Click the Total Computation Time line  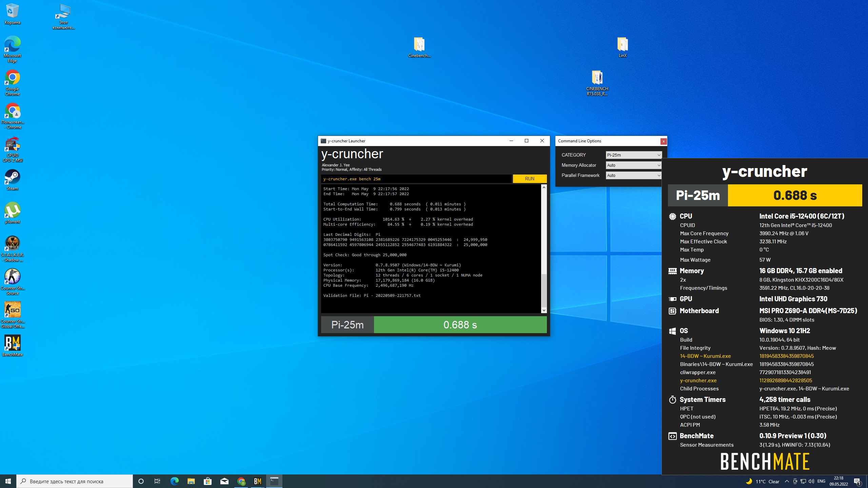tap(394, 204)
